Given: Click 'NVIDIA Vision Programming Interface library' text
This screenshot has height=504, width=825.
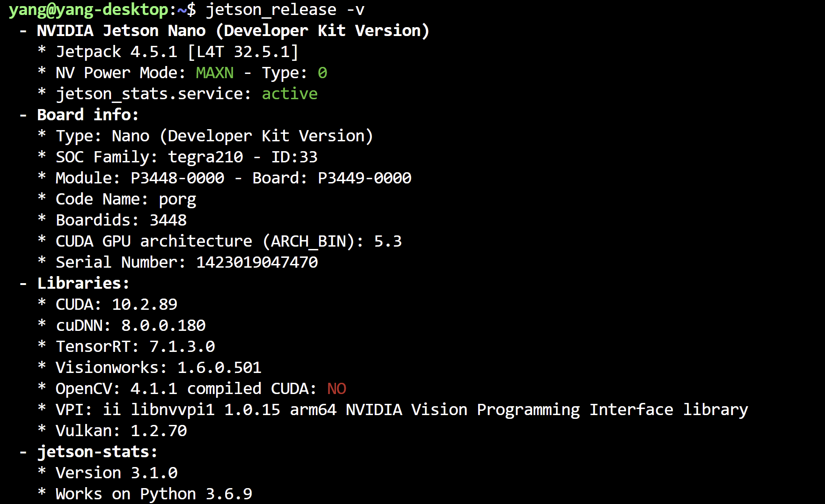Looking at the screenshot, I should click(547, 410).
